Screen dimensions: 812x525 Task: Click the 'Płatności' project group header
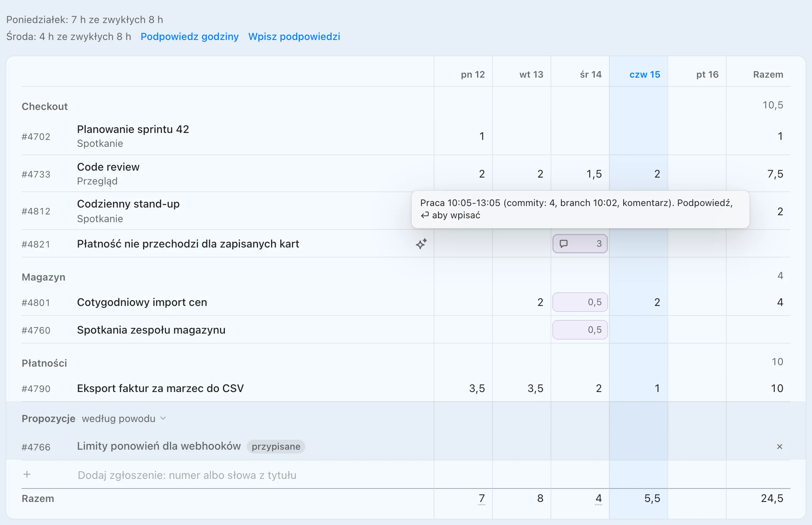coord(44,363)
